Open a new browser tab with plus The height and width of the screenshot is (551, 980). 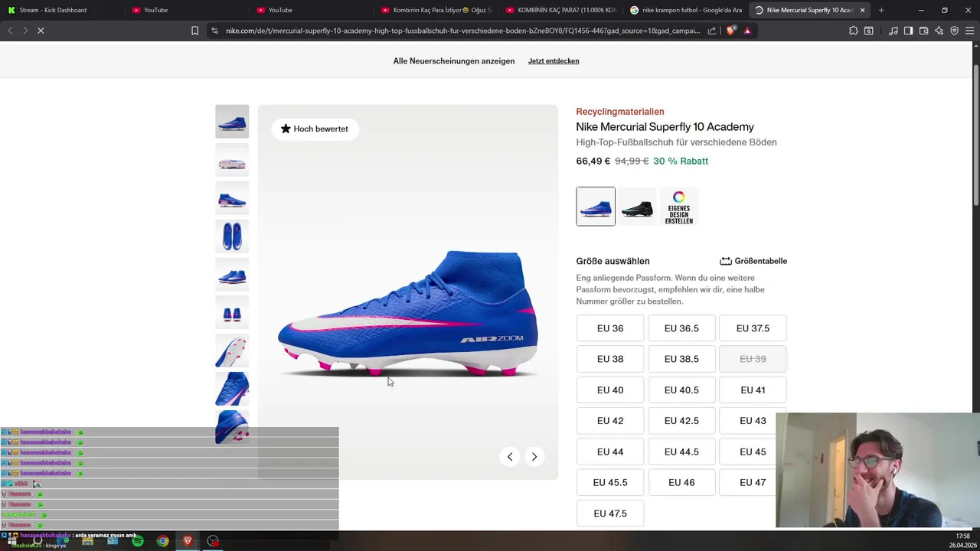pos(881,10)
